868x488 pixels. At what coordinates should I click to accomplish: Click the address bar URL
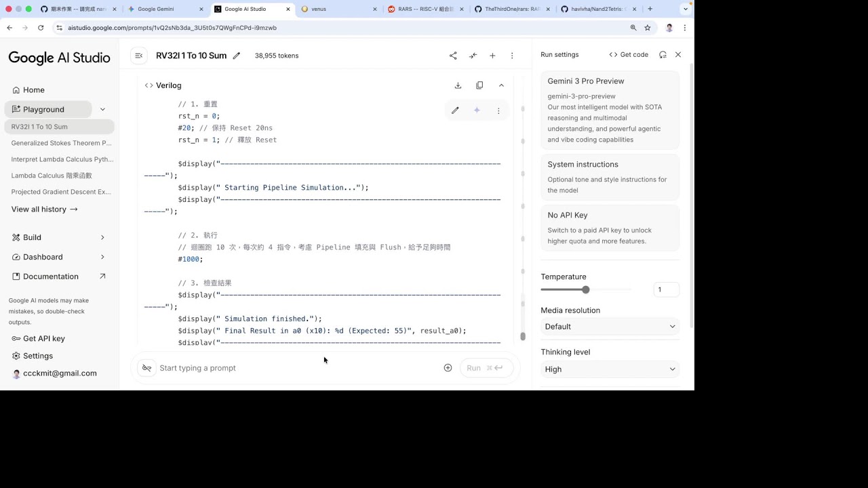pos(172,28)
